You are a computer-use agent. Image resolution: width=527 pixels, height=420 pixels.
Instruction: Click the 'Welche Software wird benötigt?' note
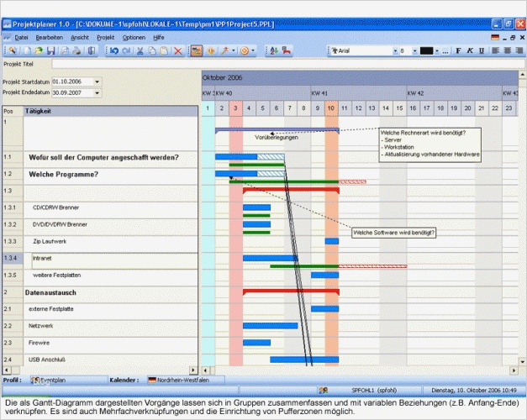pos(393,233)
